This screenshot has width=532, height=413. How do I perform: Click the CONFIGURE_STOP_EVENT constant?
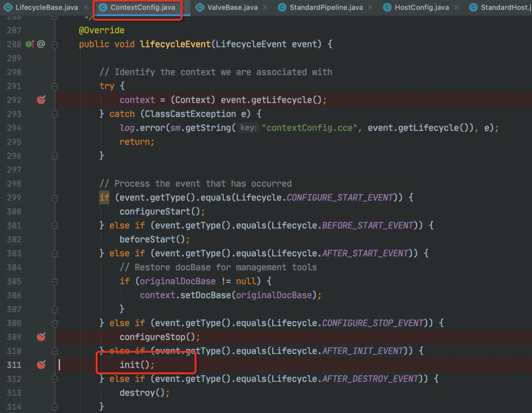373,323
